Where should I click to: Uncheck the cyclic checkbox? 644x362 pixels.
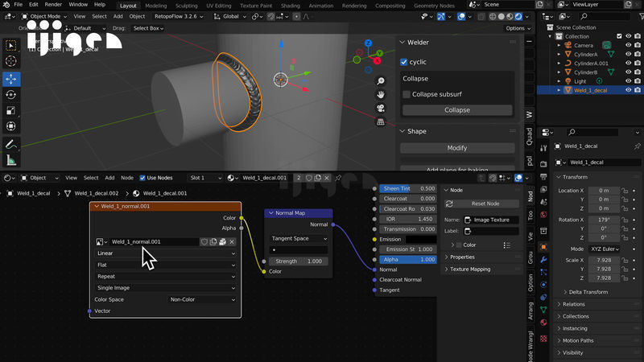point(405,62)
